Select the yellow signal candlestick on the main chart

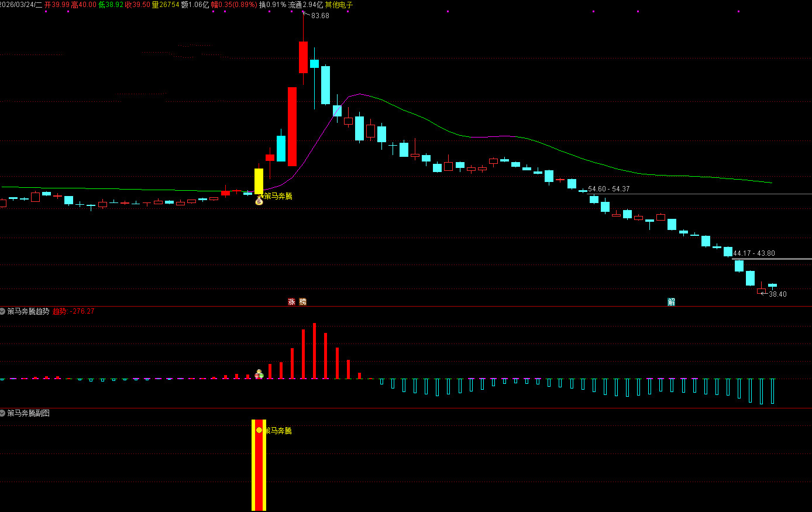coord(259,181)
